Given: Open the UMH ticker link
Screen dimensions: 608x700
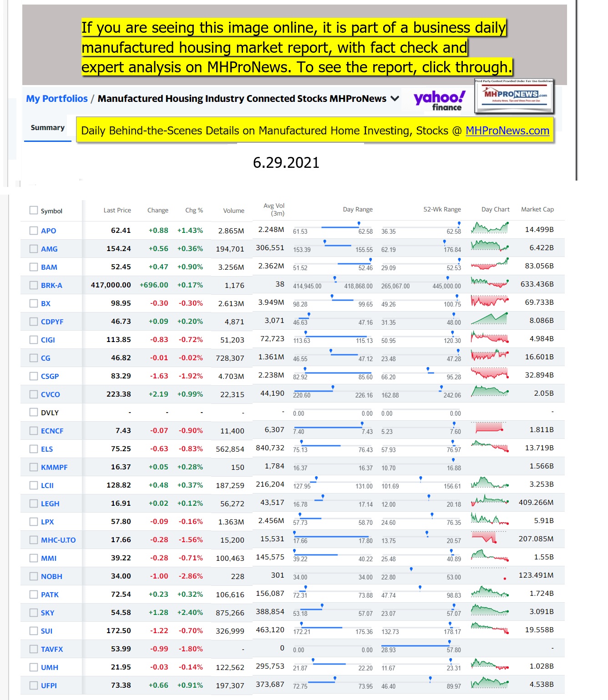Looking at the screenshot, I should (50, 667).
